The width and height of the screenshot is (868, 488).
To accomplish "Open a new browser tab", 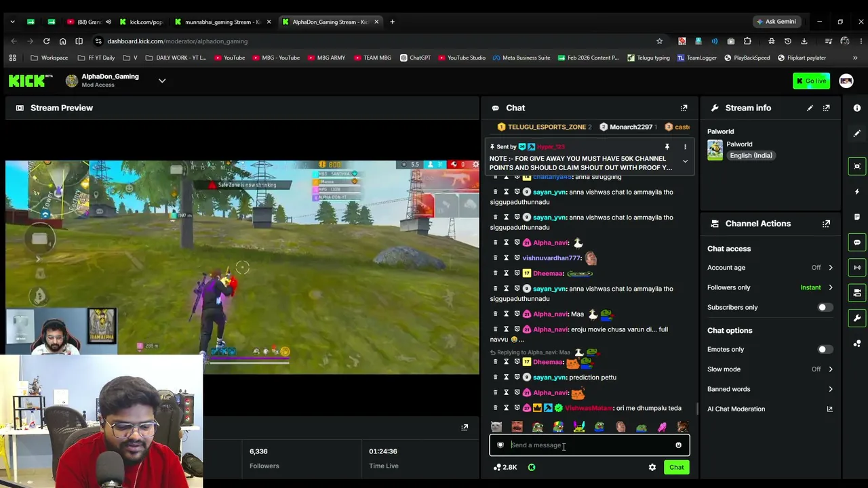I will click(x=392, y=22).
